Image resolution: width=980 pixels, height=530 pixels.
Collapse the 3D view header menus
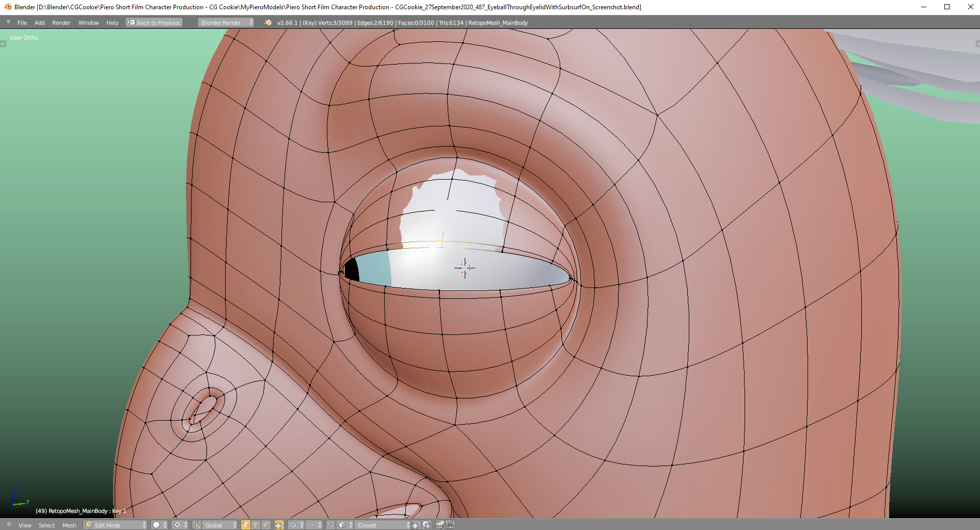click(8, 524)
